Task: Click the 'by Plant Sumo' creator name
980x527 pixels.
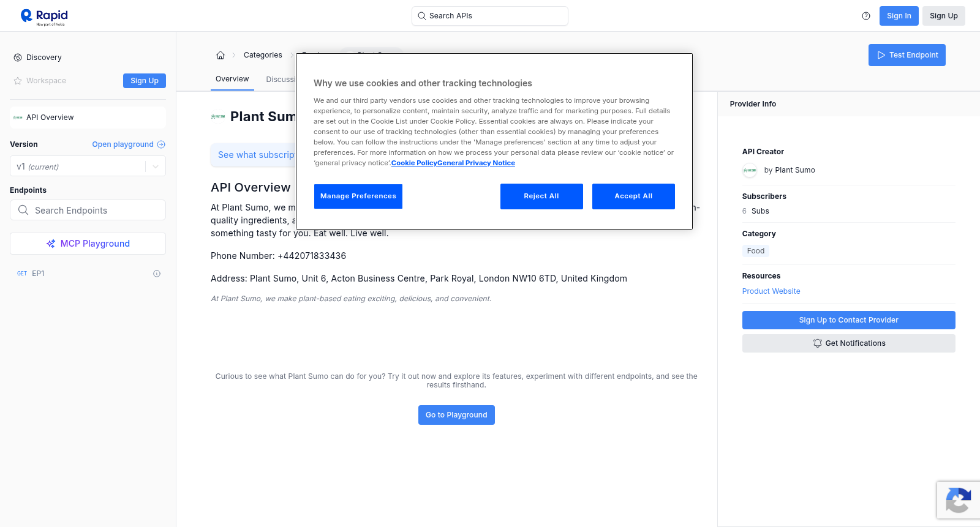Action: pos(790,170)
